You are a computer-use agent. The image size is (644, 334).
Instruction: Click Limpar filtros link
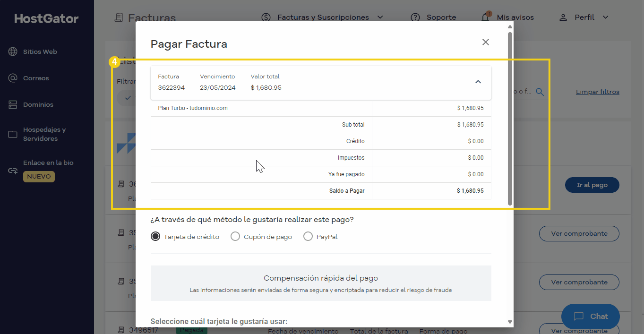point(597,92)
